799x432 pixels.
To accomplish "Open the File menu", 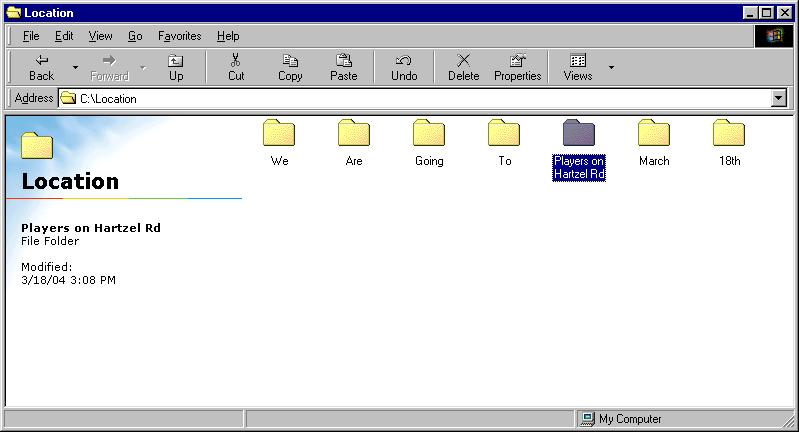I will [x=31, y=36].
